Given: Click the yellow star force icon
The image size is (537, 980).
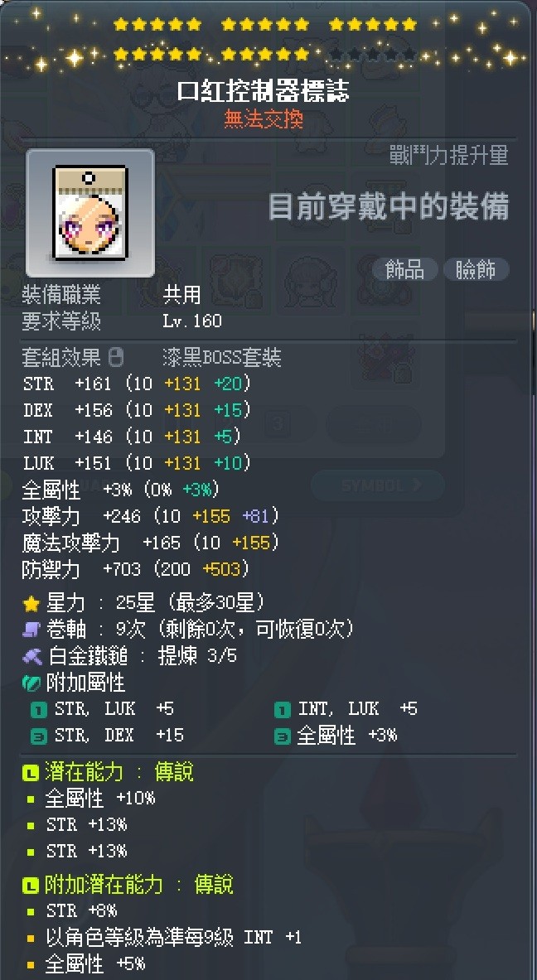Looking at the screenshot, I should tap(31, 603).
